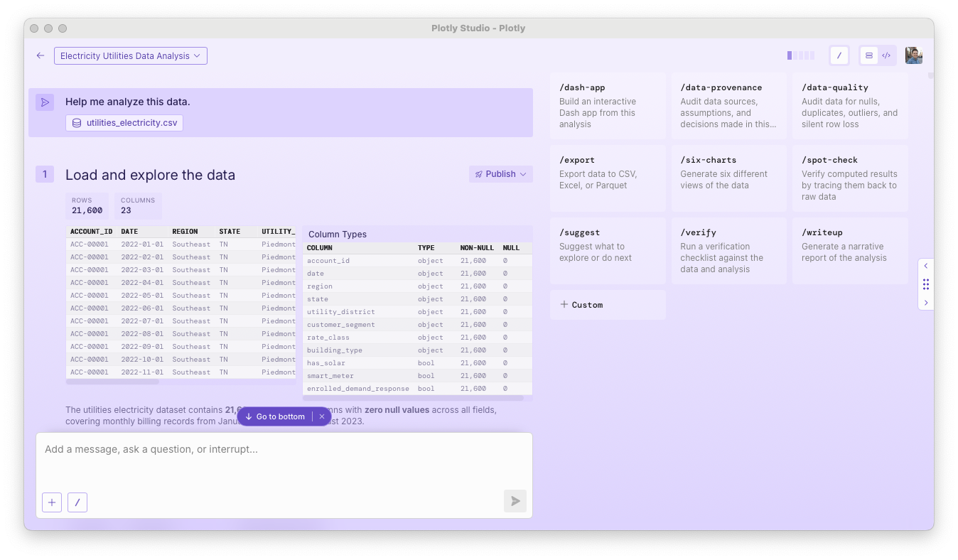Select the /six-charts command card
The height and width of the screenshot is (560, 958).
[x=729, y=178]
